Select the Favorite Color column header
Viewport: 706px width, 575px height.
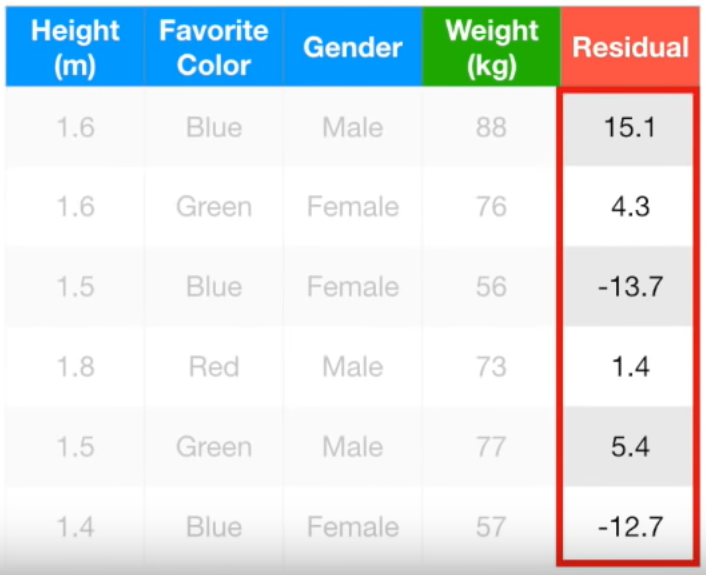pyautogui.click(x=214, y=47)
